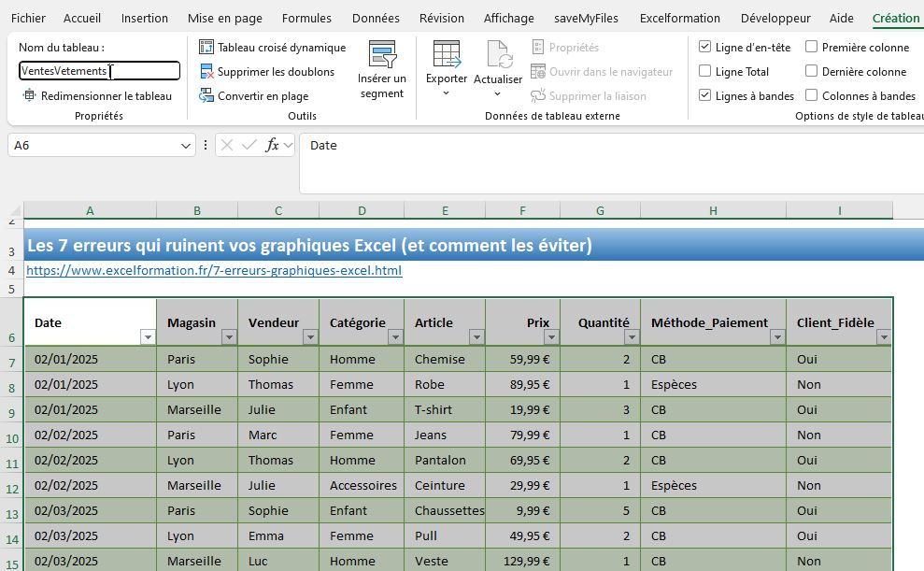Open the Catégorie column filter arrow

(x=393, y=335)
